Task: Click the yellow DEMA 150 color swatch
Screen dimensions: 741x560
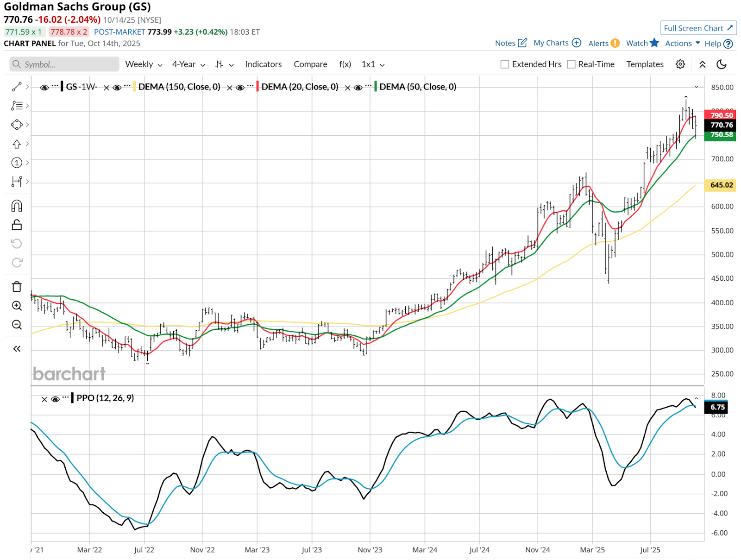Action: (134, 87)
